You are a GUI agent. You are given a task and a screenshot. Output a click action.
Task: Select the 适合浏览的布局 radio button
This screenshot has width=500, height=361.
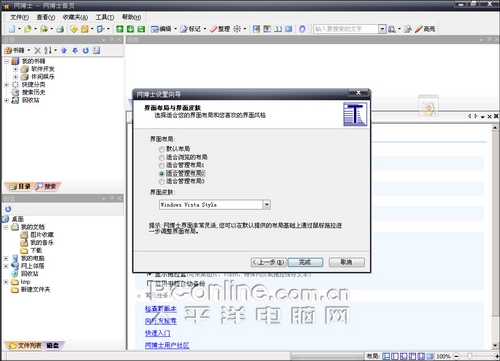click(x=162, y=157)
